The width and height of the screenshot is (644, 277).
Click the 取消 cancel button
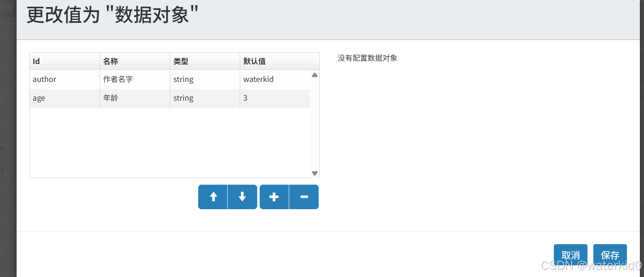tap(570, 255)
